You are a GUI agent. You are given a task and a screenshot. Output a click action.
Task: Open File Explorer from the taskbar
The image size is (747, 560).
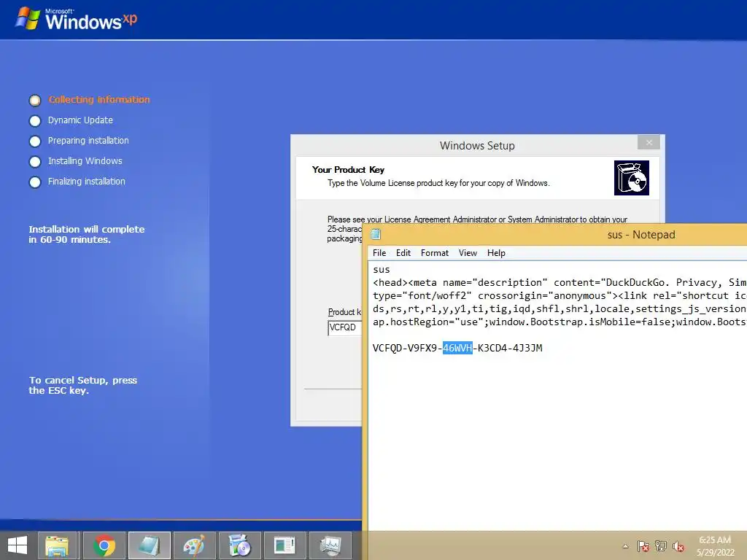click(x=57, y=545)
